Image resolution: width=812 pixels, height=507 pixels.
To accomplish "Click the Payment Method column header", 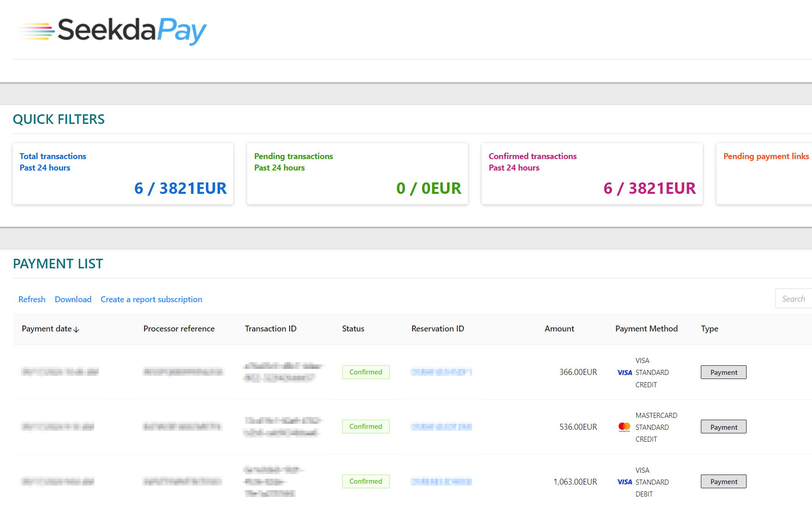I will coord(646,329).
